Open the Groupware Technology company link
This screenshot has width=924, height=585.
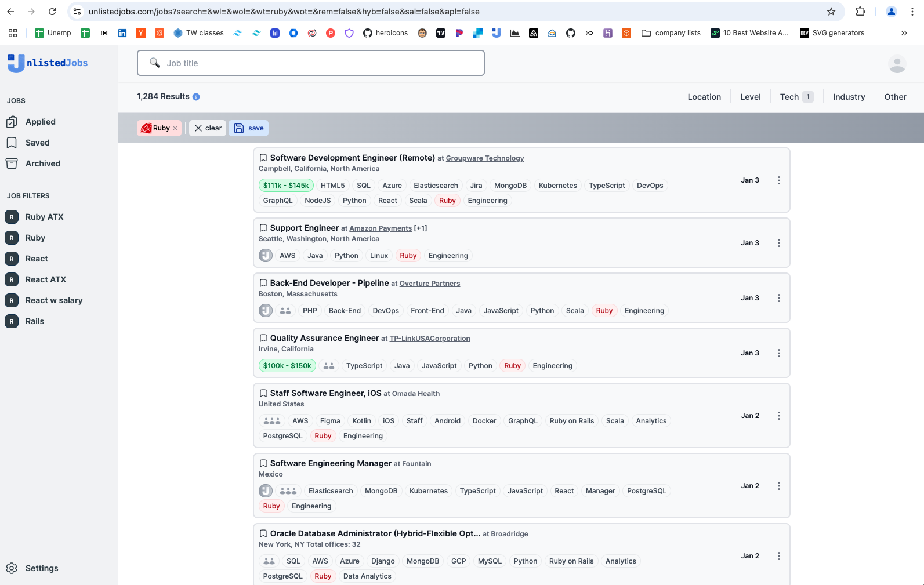[x=485, y=158]
